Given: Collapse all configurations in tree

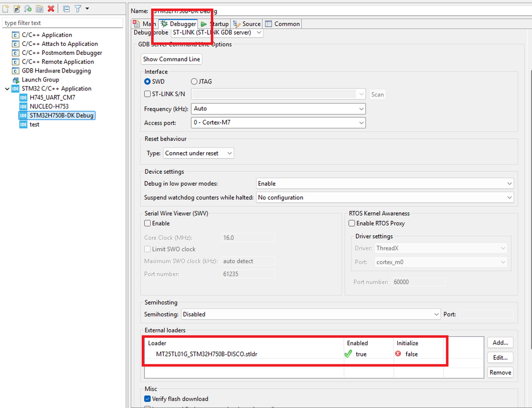Looking at the screenshot, I should tap(67, 9).
